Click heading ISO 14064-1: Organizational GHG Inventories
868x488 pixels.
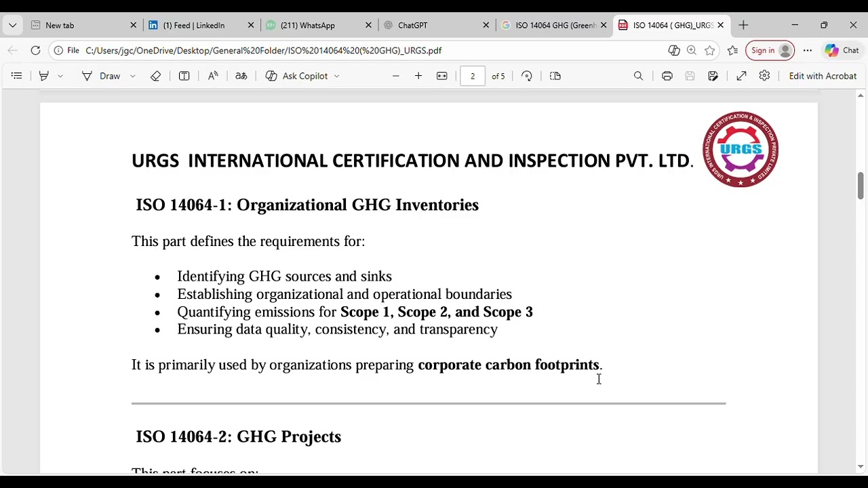[x=307, y=205]
